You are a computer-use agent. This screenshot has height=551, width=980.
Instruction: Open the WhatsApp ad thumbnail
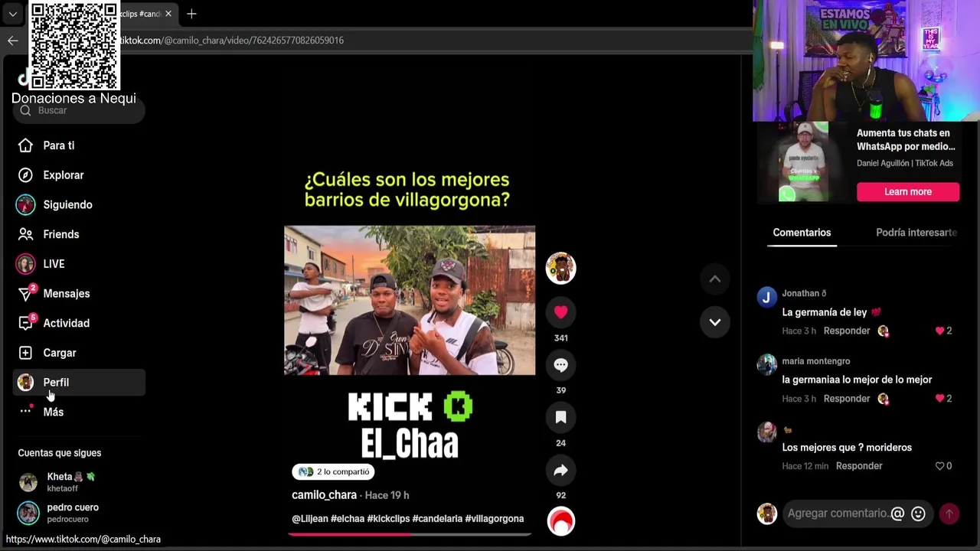tap(803, 161)
